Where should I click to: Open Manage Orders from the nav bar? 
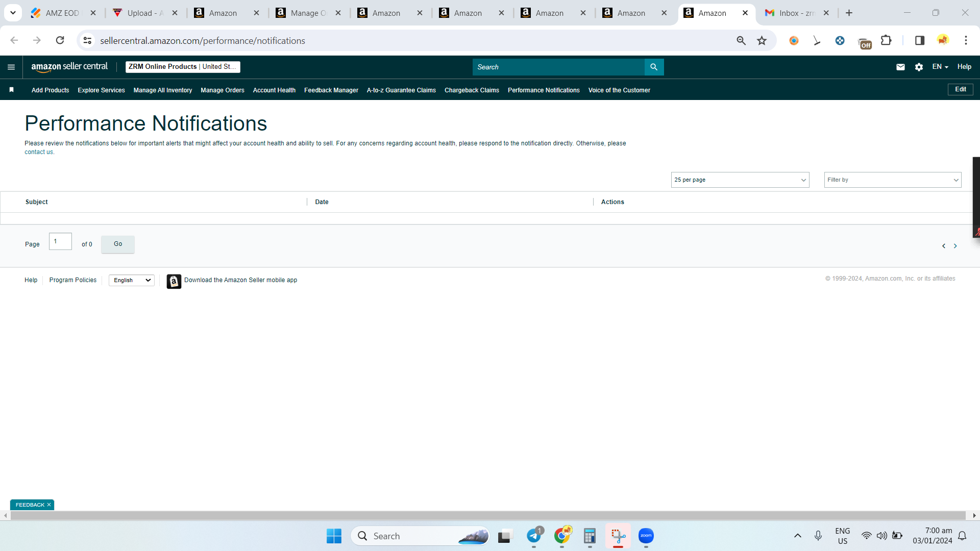(223, 90)
